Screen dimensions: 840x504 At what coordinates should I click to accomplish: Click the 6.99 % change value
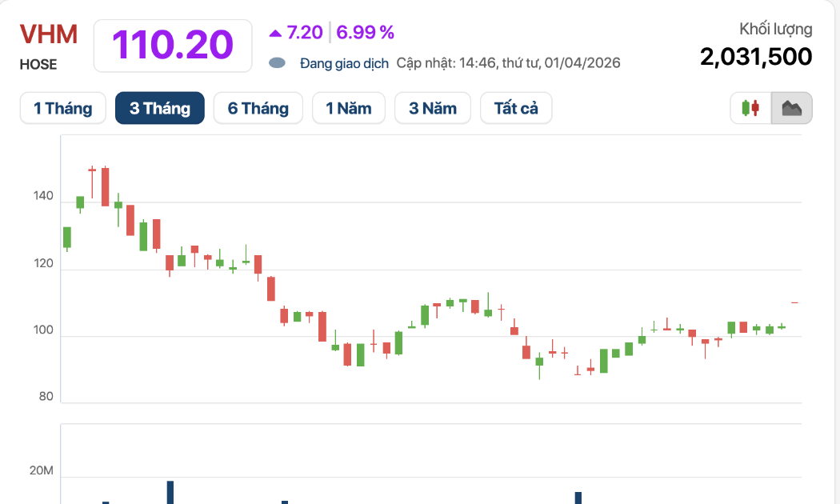pos(366,33)
